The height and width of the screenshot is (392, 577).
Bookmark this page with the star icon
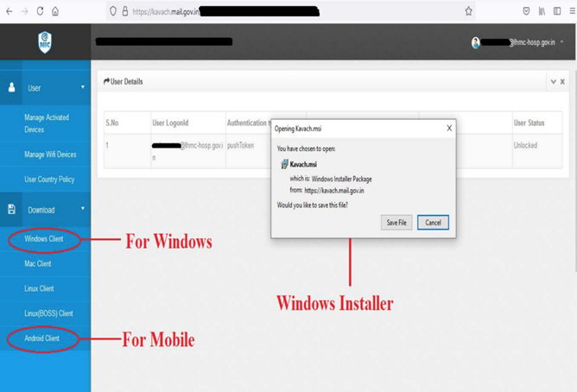click(468, 11)
